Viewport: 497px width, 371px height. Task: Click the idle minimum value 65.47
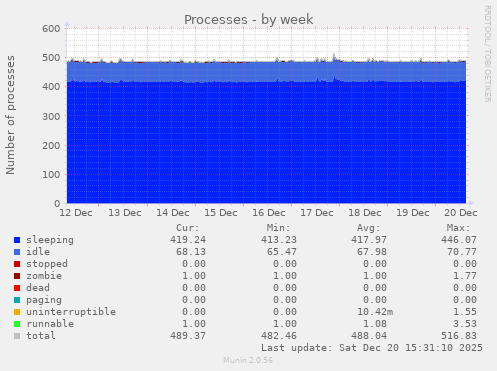(x=282, y=252)
